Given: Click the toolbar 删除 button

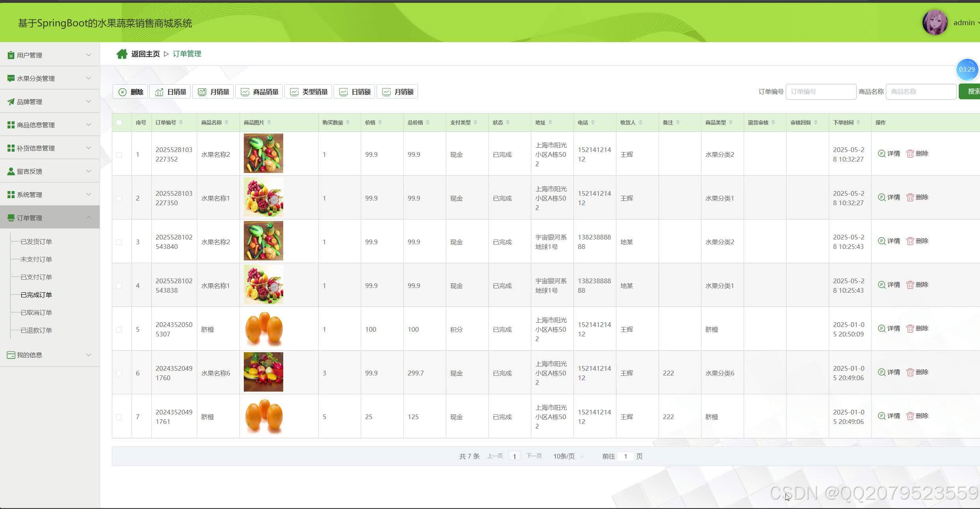Looking at the screenshot, I should tap(131, 92).
